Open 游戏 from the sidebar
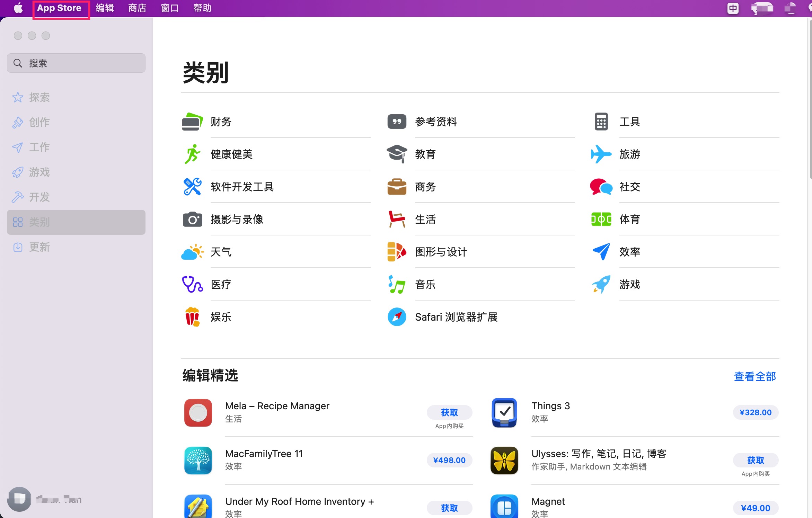This screenshot has width=812, height=518. (x=39, y=172)
